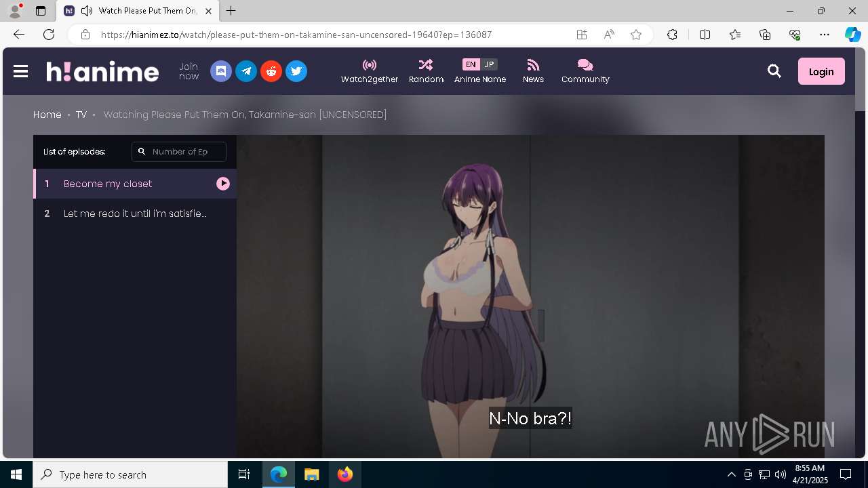Activate Read aloud in address bar

[609, 35]
